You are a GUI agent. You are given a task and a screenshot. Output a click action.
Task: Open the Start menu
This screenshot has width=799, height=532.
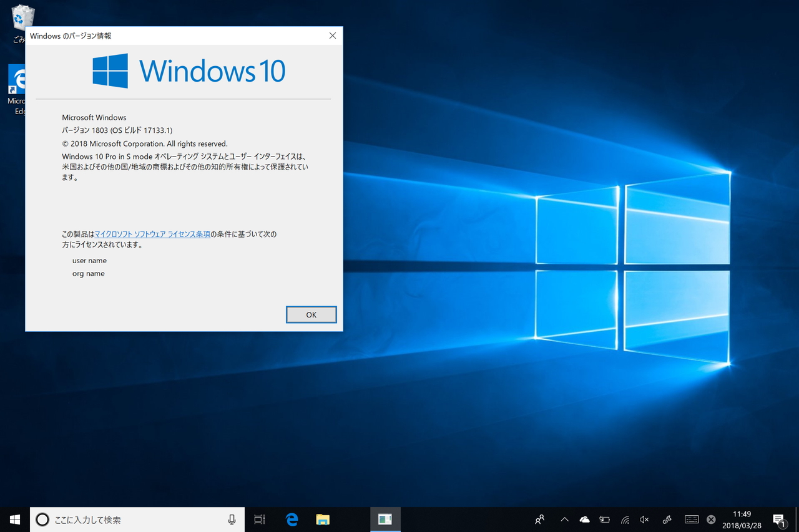[14, 519]
